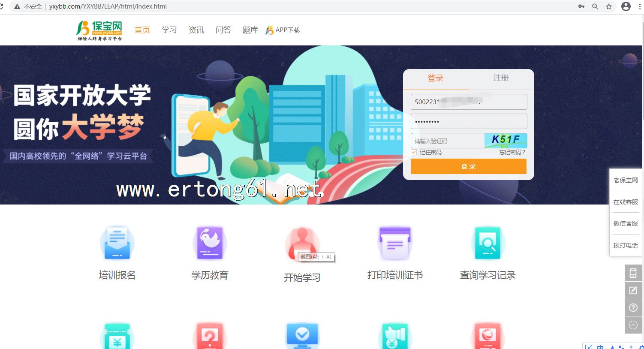Click the mobile phone icon in right sidebar
Image resolution: width=644 pixels, height=349 pixels.
[633, 273]
